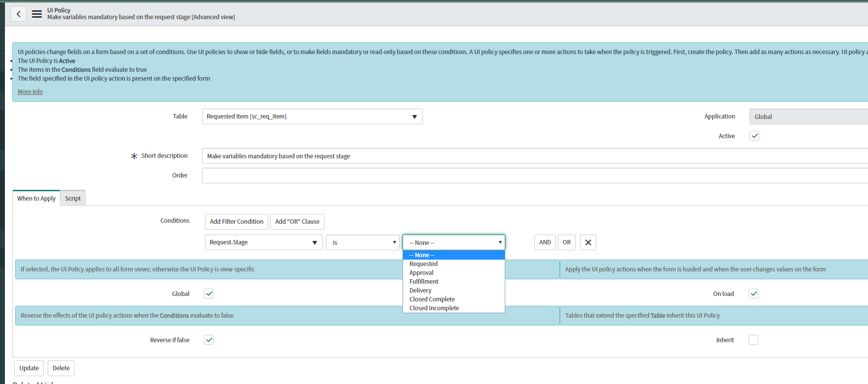Click the Update button

tap(29, 368)
